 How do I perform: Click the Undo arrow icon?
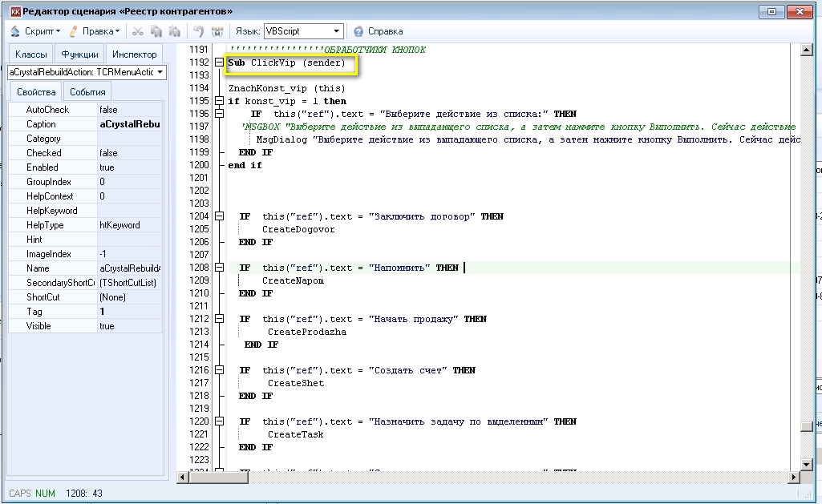tap(198, 31)
